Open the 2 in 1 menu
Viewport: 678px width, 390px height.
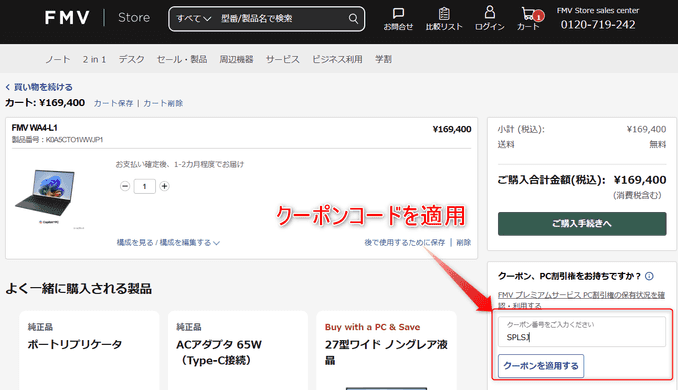click(x=94, y=59)
